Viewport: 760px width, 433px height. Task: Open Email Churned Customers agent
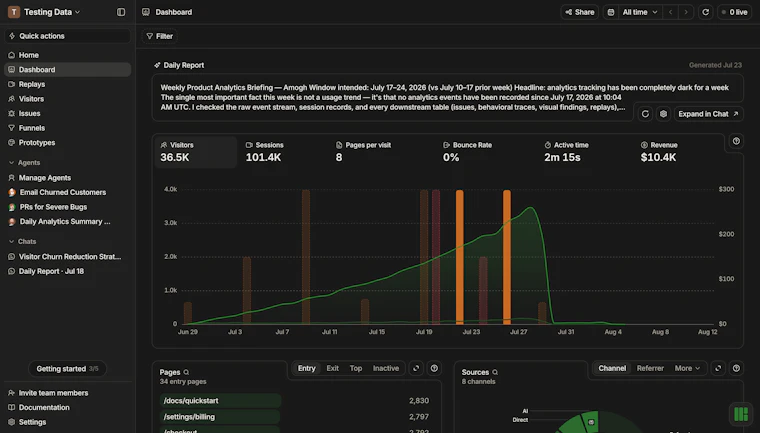tap(67, 192)
